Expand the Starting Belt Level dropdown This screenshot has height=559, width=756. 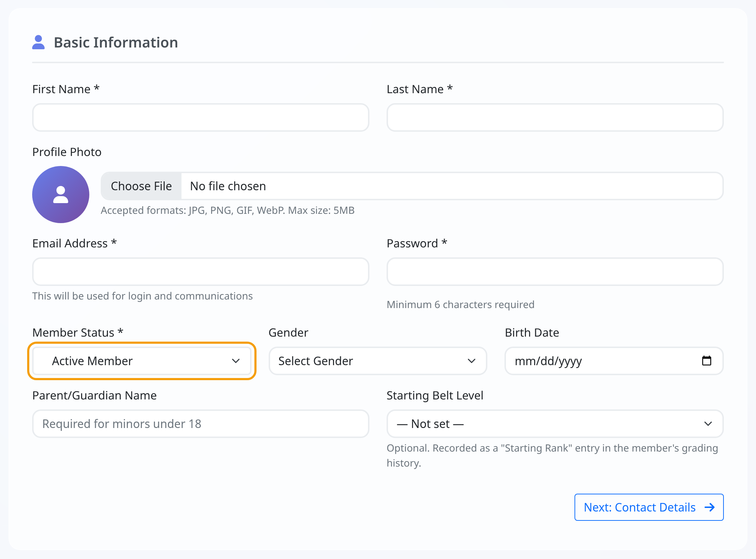[555, 424]
